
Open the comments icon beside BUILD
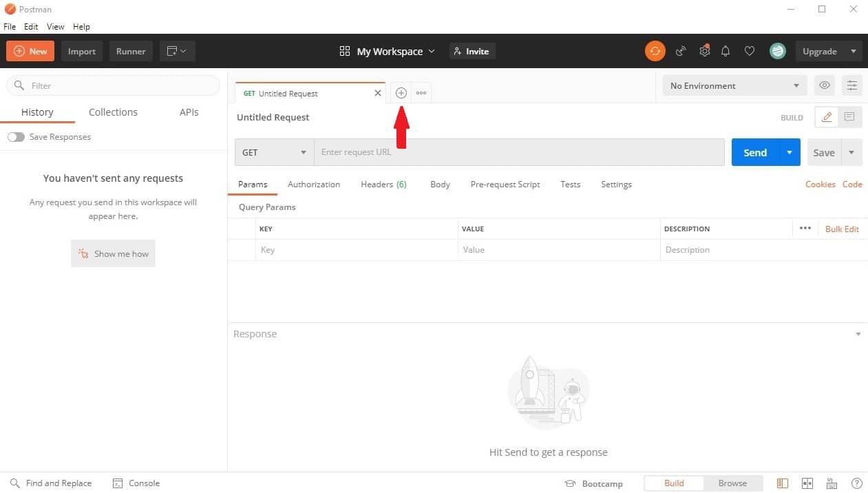pyautogui.click(x=849, y=117)
